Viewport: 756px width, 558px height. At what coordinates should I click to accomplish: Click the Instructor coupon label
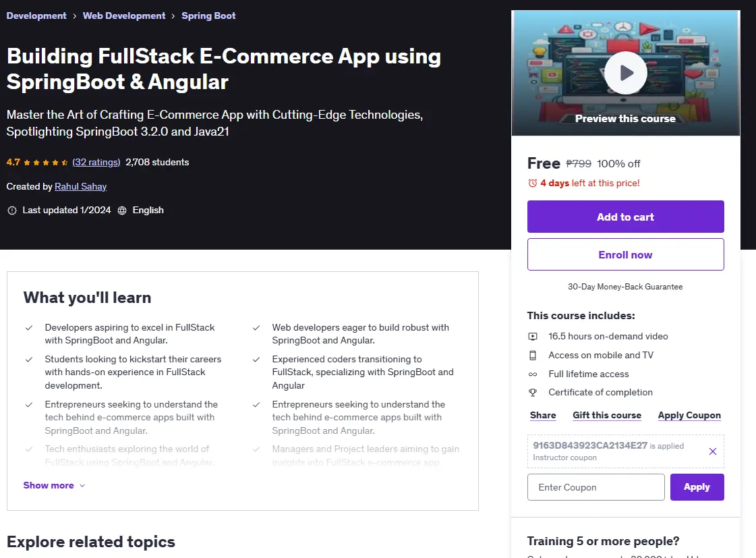[564, 457]
